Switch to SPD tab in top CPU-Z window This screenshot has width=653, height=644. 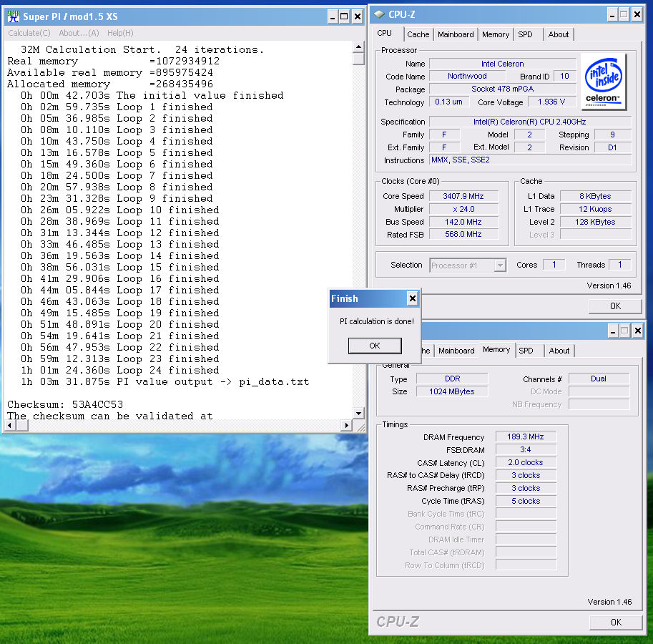point(526,34)
